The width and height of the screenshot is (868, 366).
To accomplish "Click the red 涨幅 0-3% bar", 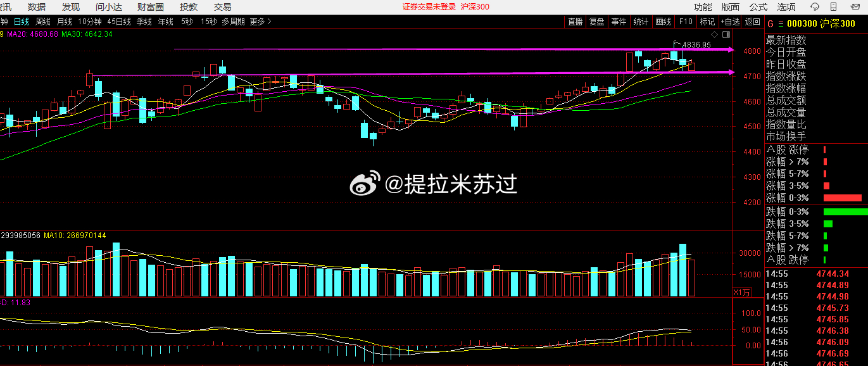I will (842, 198).
